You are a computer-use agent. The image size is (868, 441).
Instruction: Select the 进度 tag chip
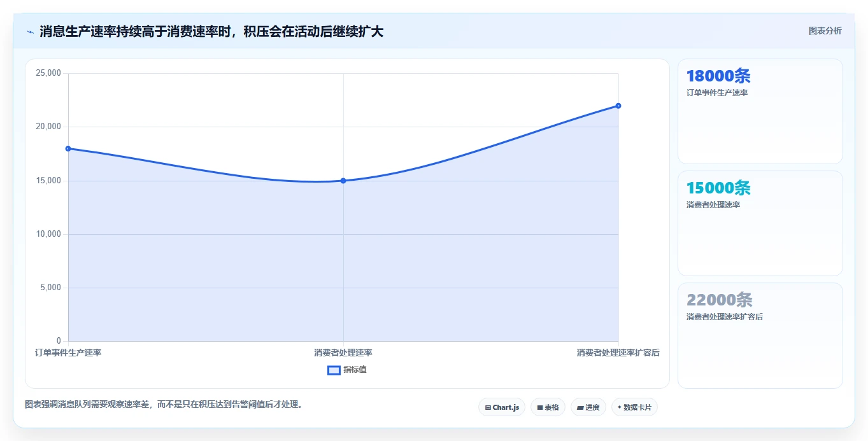[x=588, y=407]
